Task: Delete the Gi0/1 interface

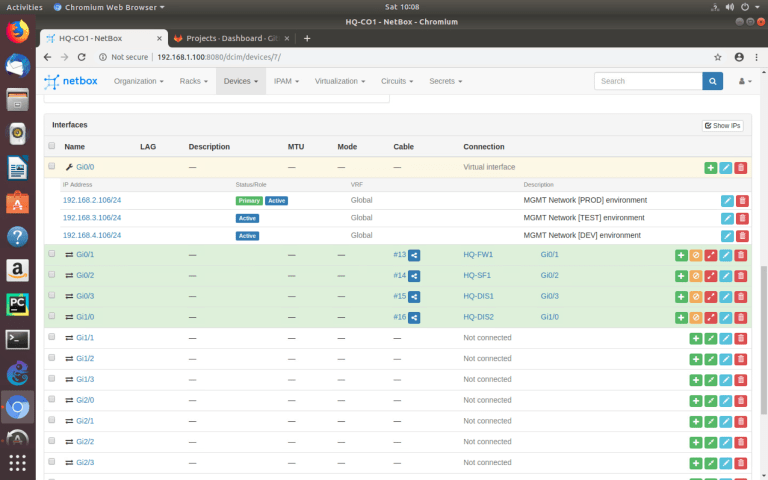Action: (741, 255)
